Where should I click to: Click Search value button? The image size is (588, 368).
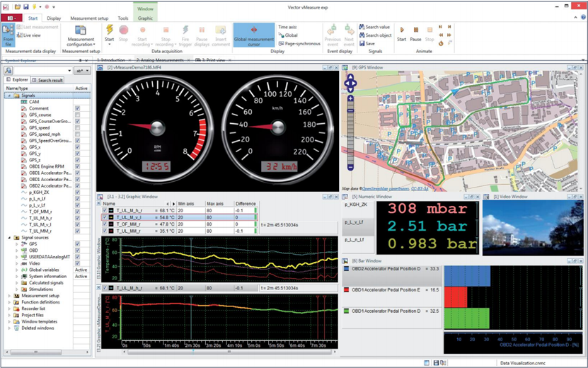click(374, 27)
